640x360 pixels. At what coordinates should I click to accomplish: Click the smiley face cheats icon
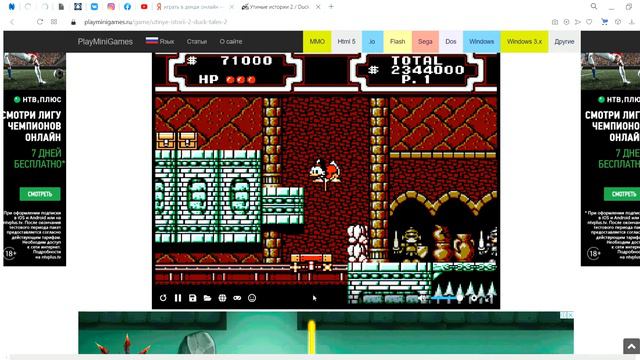252,298
